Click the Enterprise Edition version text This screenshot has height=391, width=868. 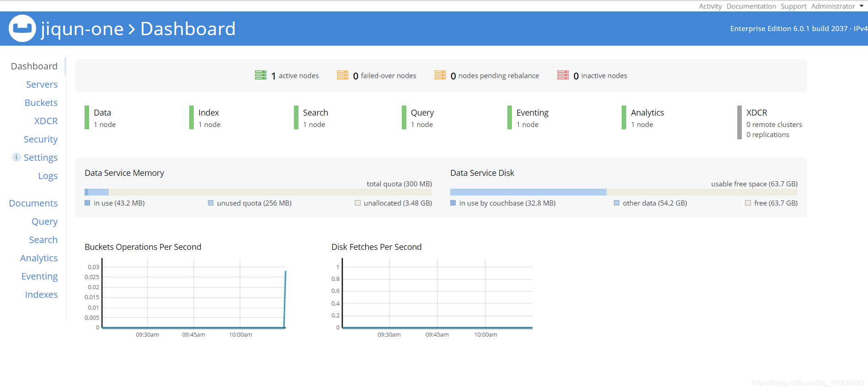click(x=799, y=28)
